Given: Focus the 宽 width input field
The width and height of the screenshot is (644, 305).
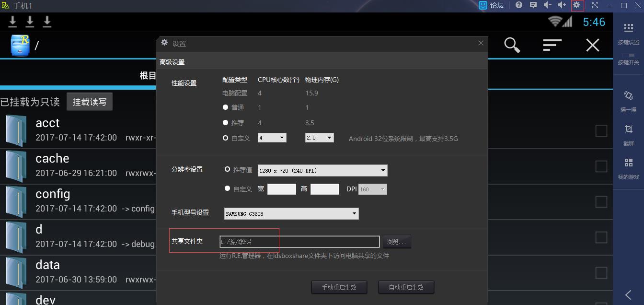Looking at the screenshot, I should 282,189.
